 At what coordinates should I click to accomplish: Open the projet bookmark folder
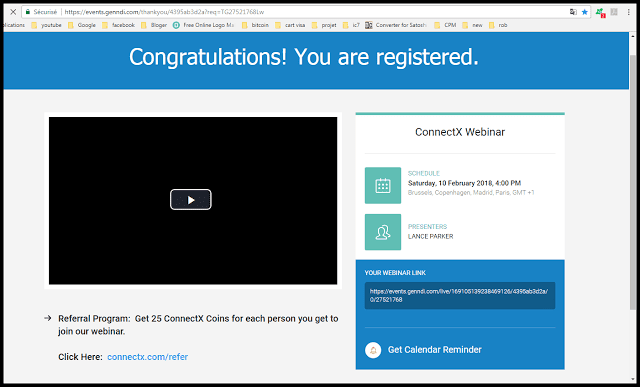coord(324,25)
